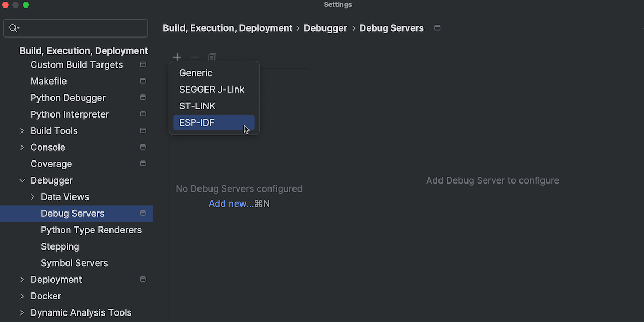
Task: Expand the Docker settings node
Action: [22, 296]
